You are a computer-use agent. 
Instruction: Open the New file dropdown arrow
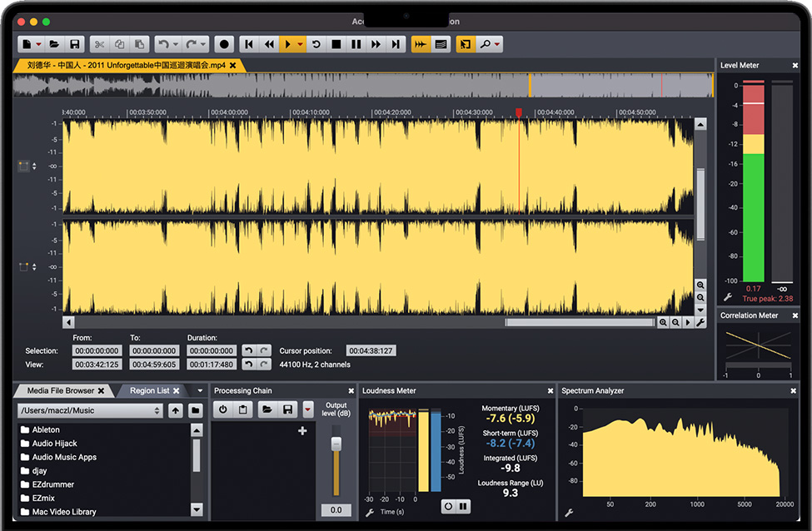point(39,44)
